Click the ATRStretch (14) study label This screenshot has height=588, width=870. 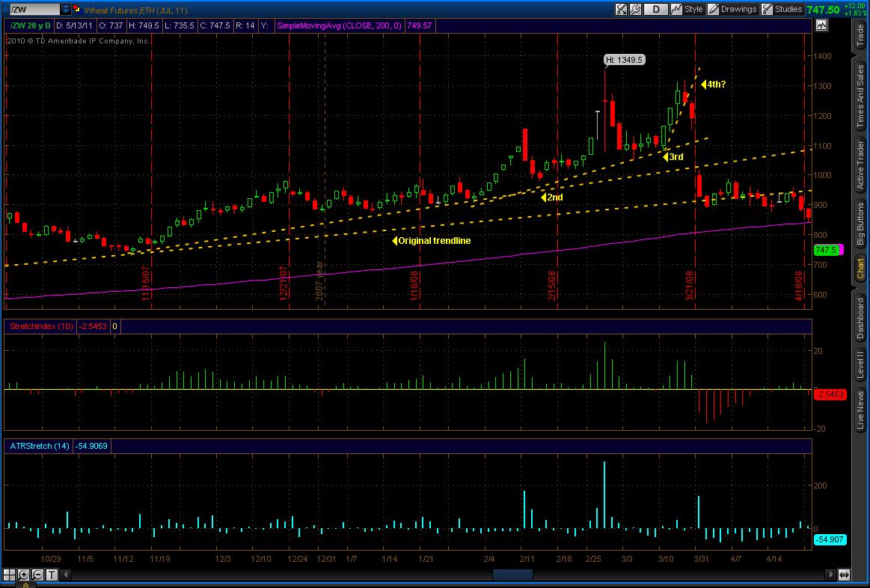(x=39, y=446)
